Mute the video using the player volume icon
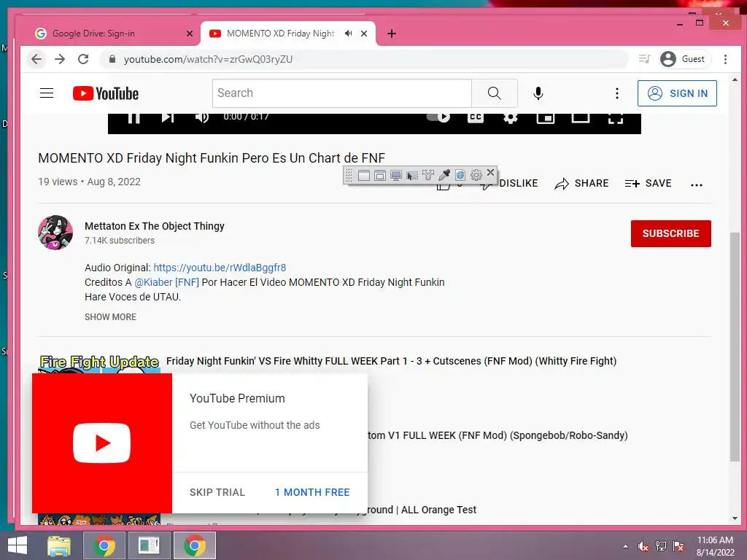The width and height of the screenshot is (747, 560). [202, 117]
